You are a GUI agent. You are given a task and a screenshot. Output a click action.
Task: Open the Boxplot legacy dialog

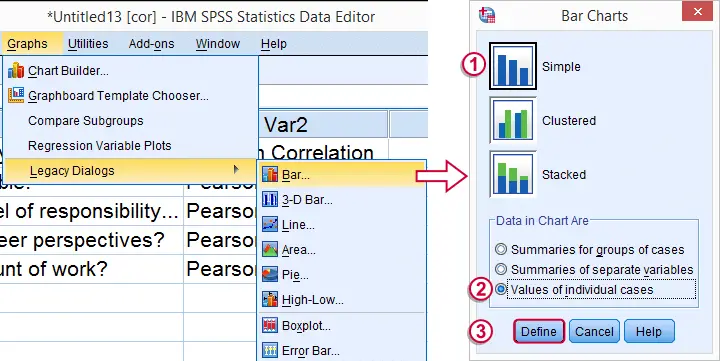[306, 326]
